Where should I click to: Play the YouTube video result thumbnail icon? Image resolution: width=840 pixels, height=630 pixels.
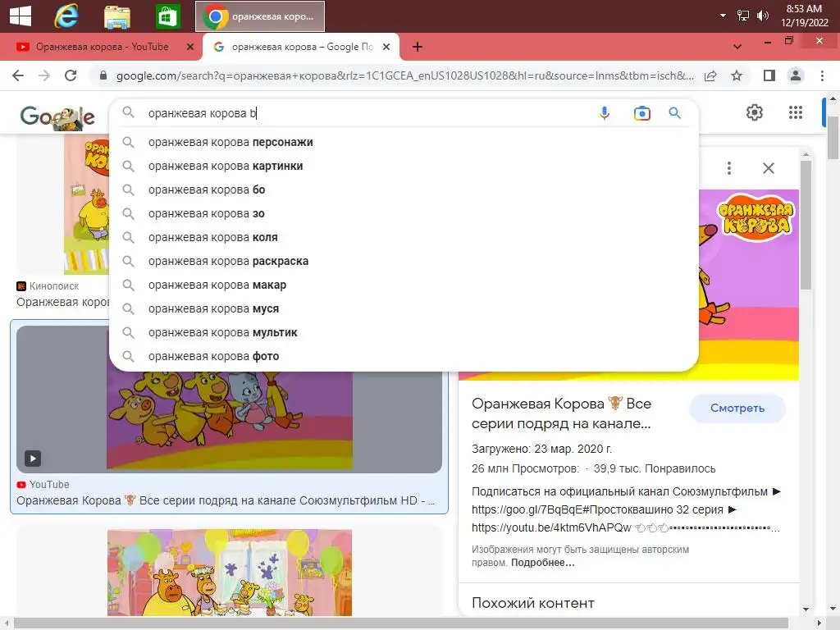[x=33, y=458]
